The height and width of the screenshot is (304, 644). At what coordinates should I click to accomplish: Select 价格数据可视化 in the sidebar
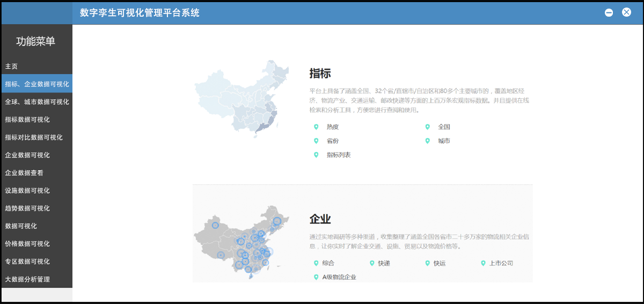point(27,244)
